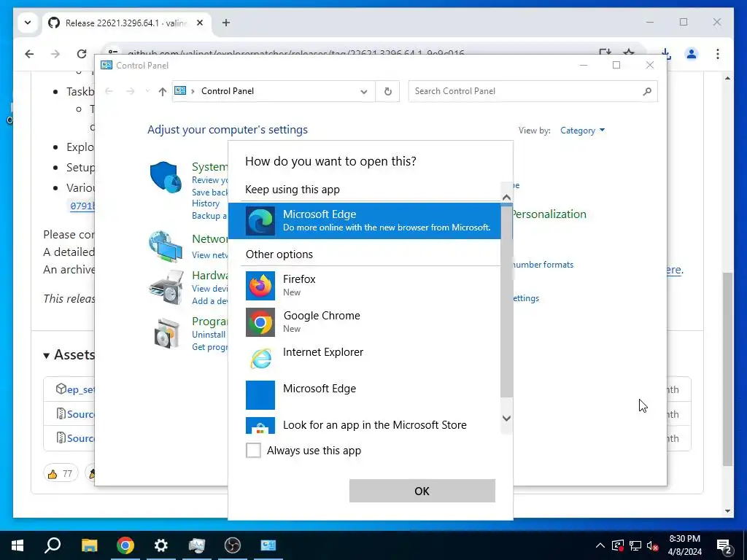Open the notification center icon

[724, 545]
